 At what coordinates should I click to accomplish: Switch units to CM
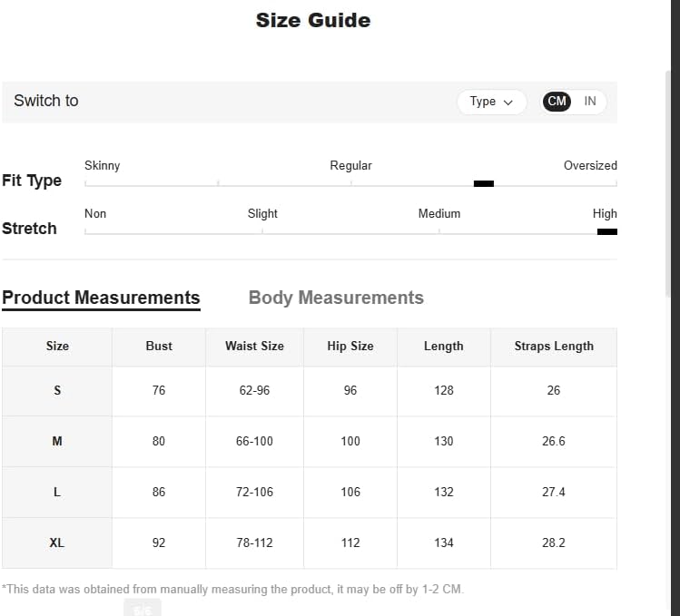click(x=557, y=102)
